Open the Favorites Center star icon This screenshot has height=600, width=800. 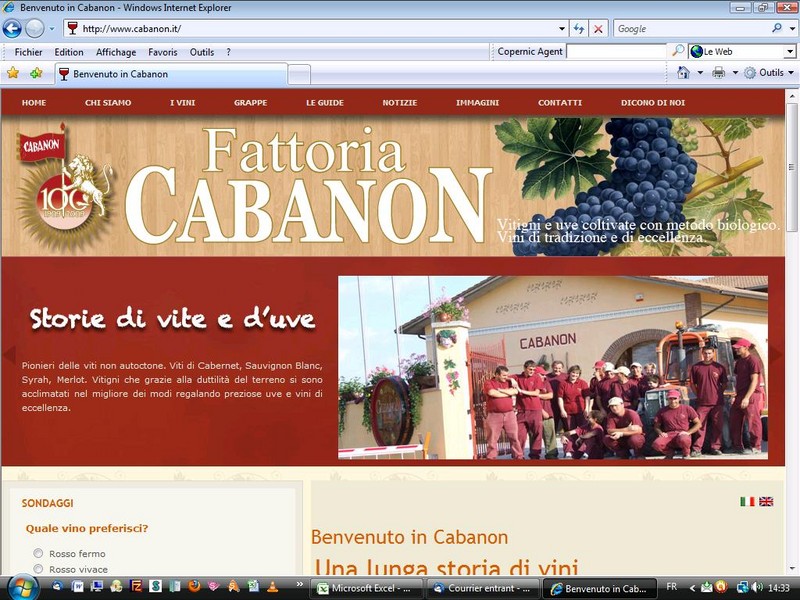click(x=13, y=73)
